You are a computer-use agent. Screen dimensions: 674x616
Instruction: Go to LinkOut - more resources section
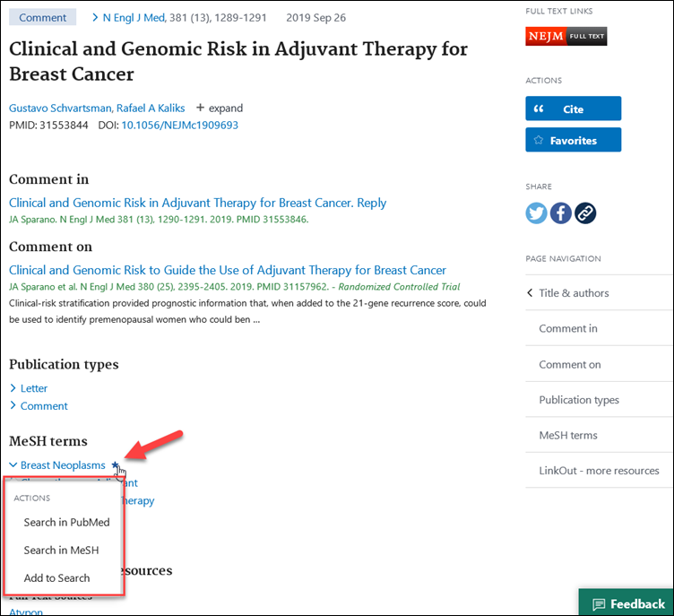[x=599, y=471]
